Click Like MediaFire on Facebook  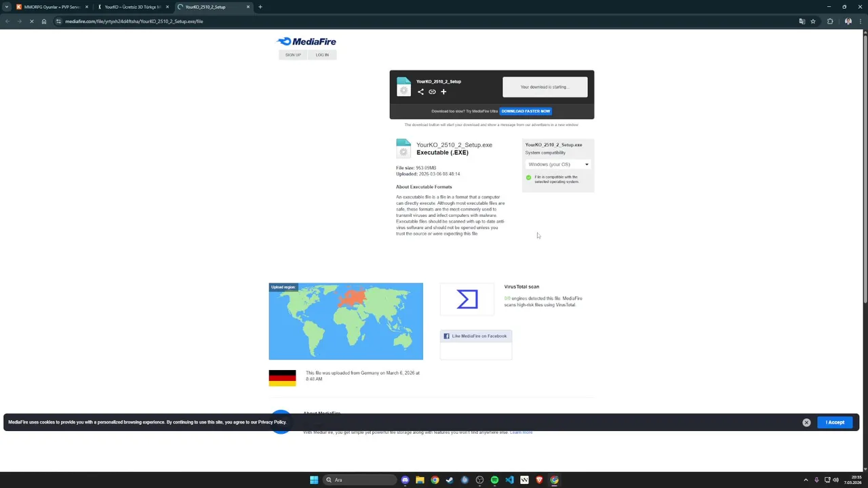[x=476, y=336]
